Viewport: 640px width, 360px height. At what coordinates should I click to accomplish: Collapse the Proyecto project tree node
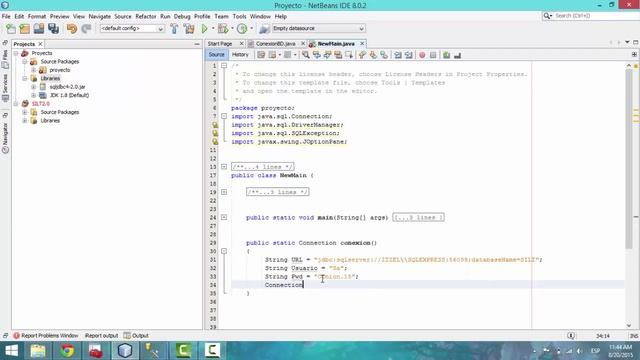coord(16,53)
